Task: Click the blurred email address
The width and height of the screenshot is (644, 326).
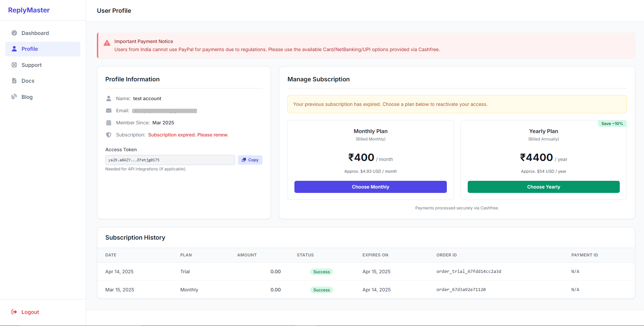Action: click(165, 111)
